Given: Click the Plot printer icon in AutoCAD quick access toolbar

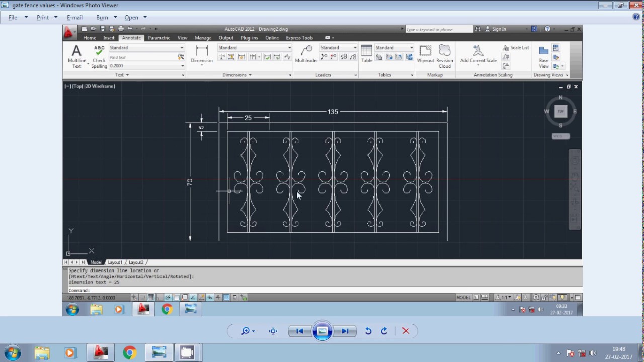Looking at the screenshot, I should click(121, 29).
